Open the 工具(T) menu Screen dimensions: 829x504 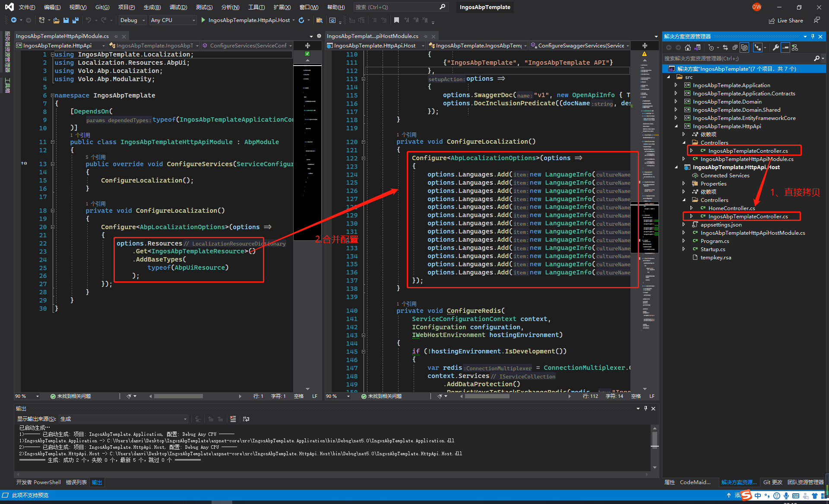tap(256, 7)
